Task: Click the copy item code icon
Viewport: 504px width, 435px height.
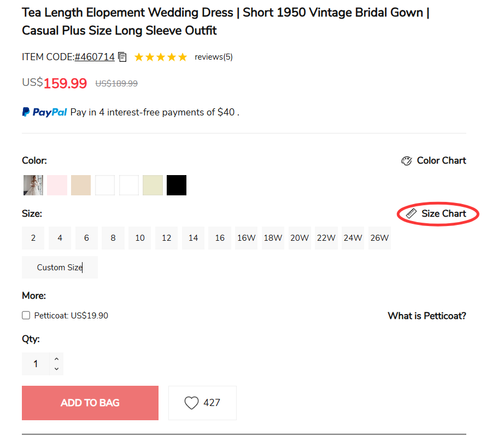Action: (122, 57)
